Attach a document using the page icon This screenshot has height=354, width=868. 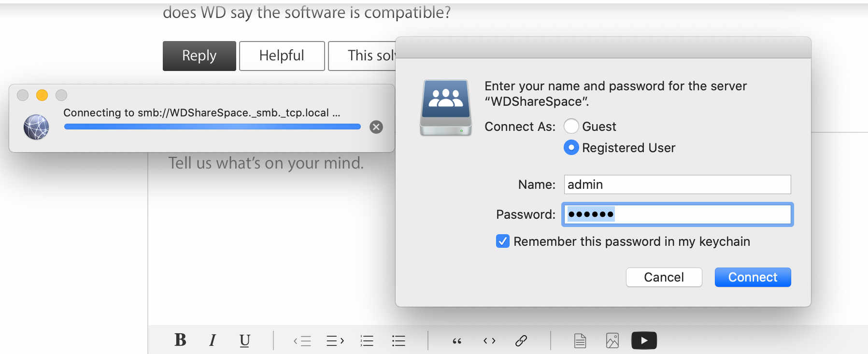tap(580, 341)
